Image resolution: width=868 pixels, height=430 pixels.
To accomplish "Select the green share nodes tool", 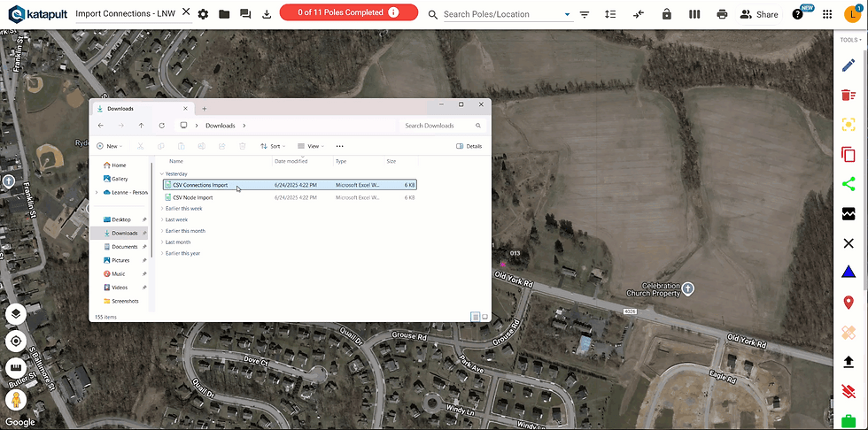I will click(849, 184).
